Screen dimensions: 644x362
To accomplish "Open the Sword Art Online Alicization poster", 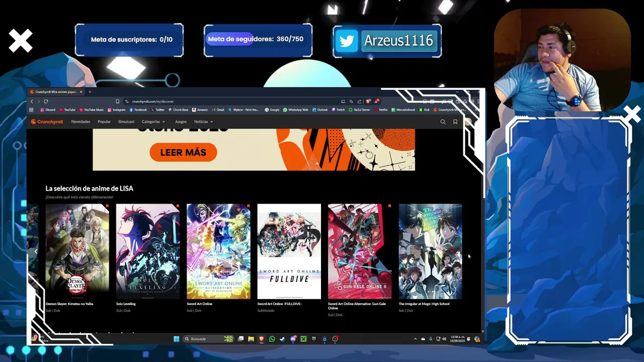I will [218, 251].
